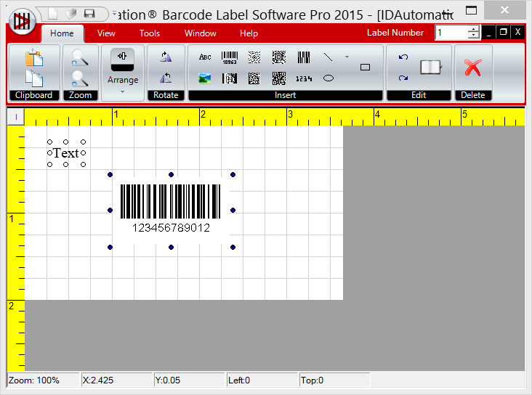The image size is (532, 395).
Task: Click the Y:0.05 status bar value
Action: pyautogui.click(x=189, y=380)
